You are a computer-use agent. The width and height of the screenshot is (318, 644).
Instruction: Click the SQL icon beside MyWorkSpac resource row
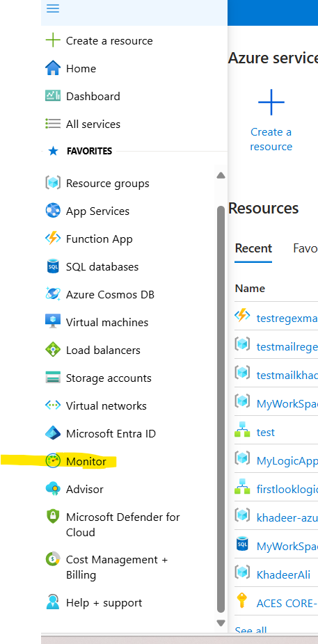tap(242, 544)
